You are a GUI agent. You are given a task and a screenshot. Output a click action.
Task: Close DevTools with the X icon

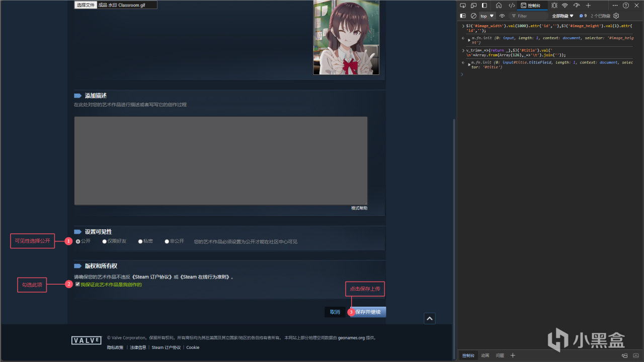coord(636,6)
